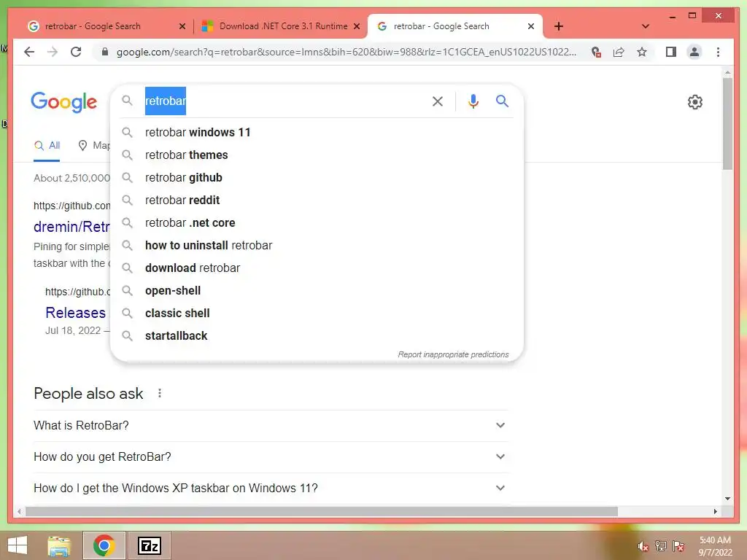Go back using the browser back arrow
Screen dimensions: 747x560
(x=29, y=52)
